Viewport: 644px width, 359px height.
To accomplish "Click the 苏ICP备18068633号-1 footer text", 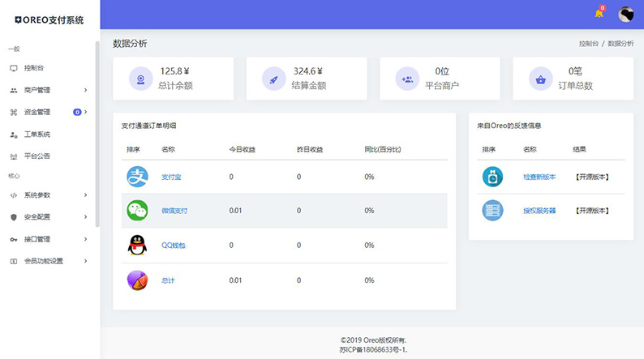I will 373,350.
